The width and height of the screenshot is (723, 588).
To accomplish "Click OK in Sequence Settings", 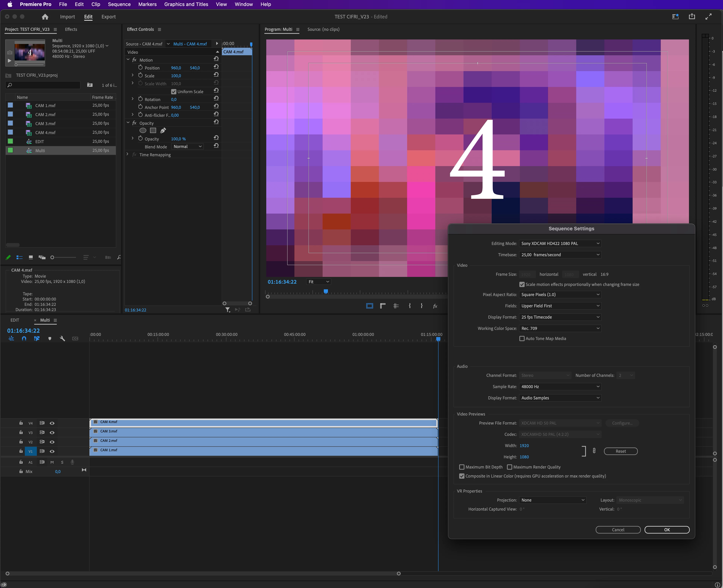I will [667, 530].
